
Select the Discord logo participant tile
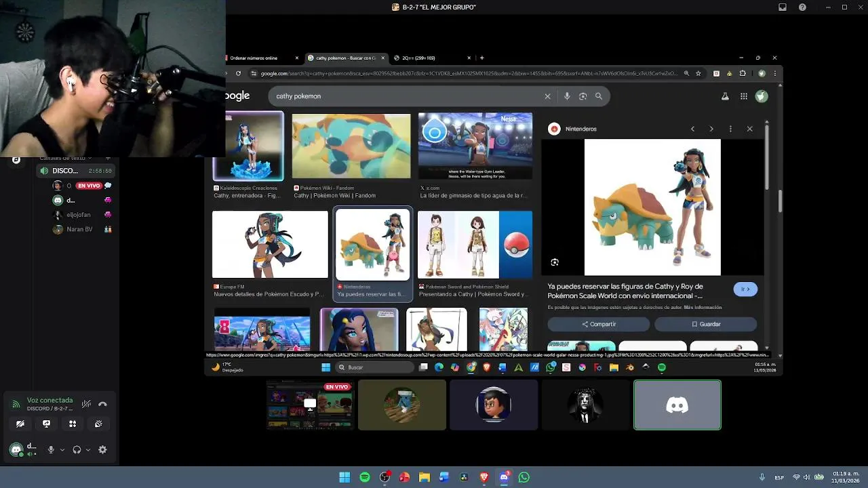pyautogui.click(x=677, y=405)
